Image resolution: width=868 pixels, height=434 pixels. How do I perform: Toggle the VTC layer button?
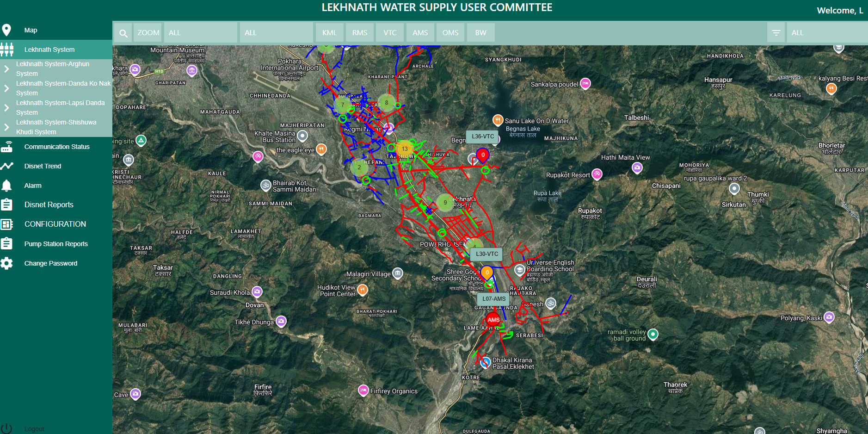coord(390,33)
